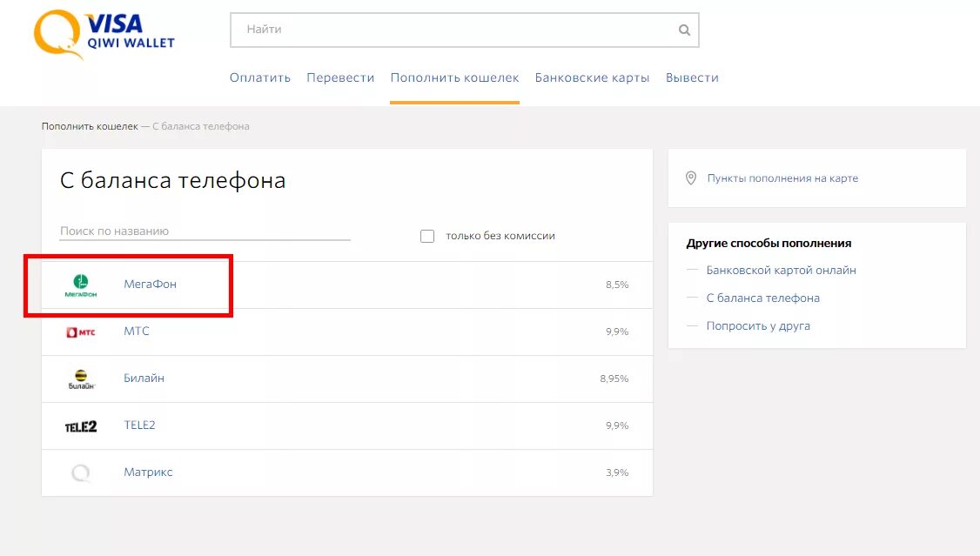This screenshot has height=556, width=980.
Task: Open the Банковские карты tab
Action: click(x=592, y=77)
